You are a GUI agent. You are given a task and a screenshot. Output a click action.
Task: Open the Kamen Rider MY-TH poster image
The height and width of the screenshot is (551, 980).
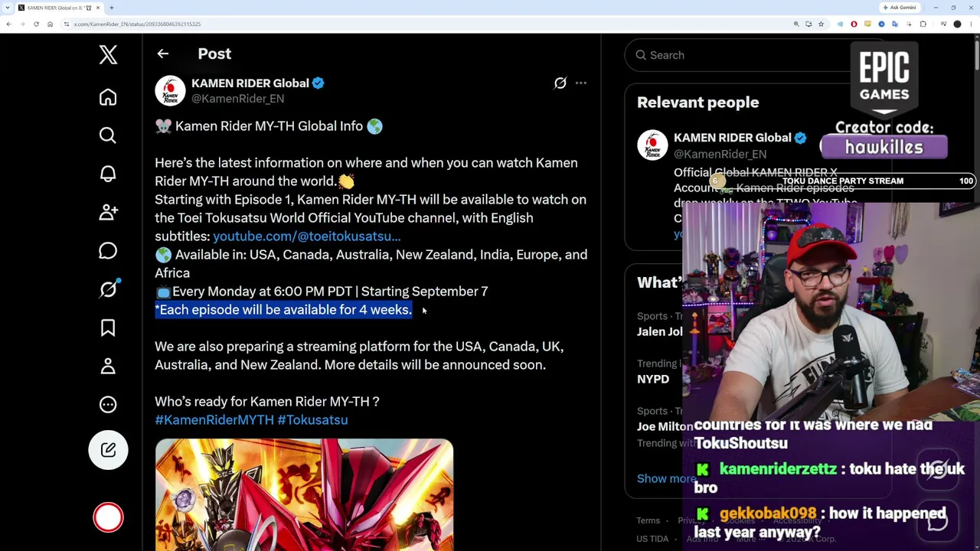(x=304, y=494)
